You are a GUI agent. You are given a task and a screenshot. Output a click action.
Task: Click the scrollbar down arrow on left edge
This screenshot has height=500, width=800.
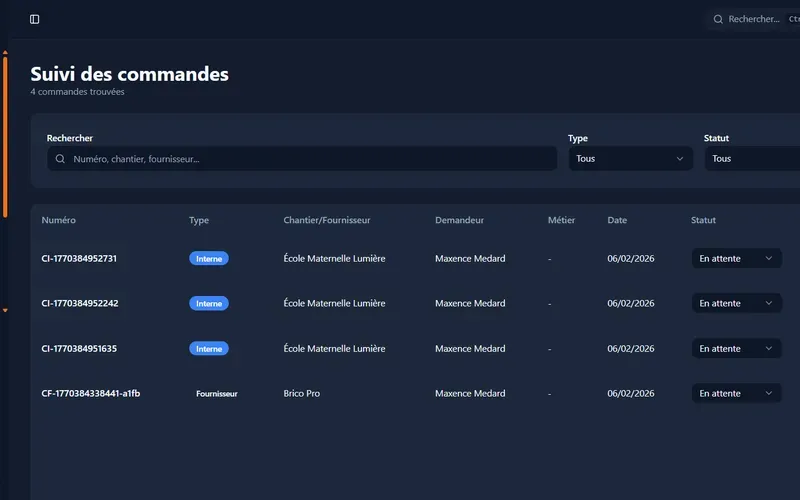(x=5, y=310)
